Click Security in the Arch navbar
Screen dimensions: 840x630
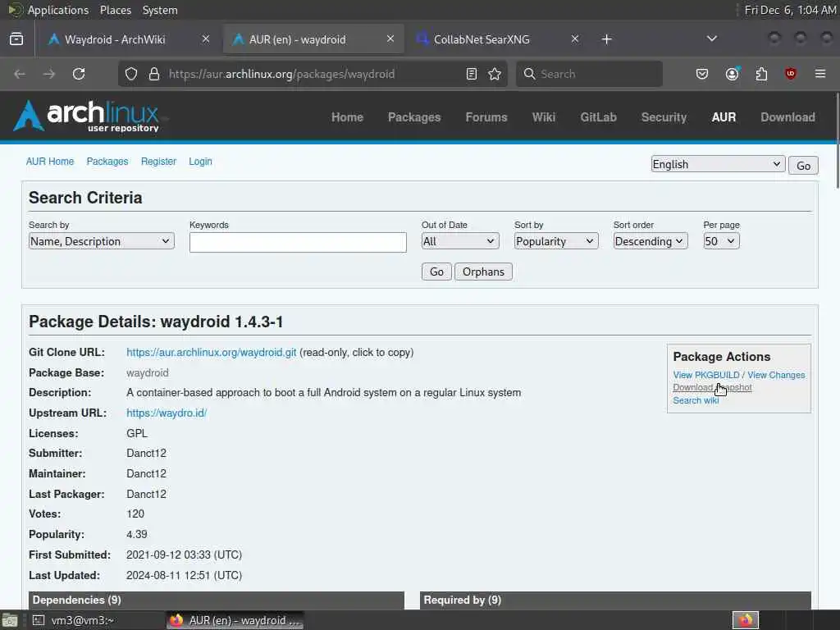tap(664, 116)
